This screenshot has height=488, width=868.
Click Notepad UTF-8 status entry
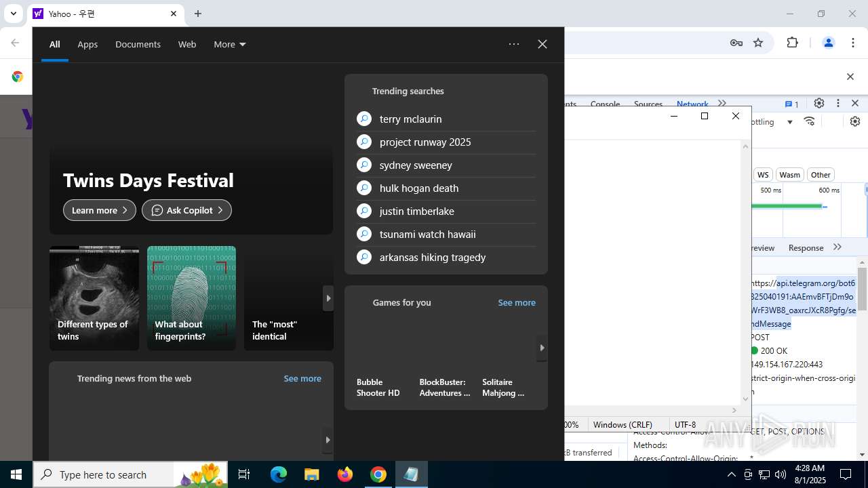pos(685,424)
